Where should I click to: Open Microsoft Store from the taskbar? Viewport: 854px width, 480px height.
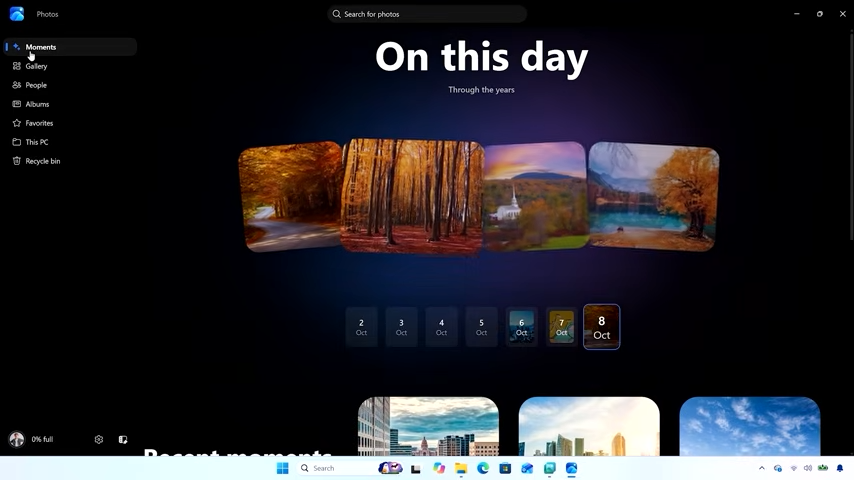click(x=505, y=468)
